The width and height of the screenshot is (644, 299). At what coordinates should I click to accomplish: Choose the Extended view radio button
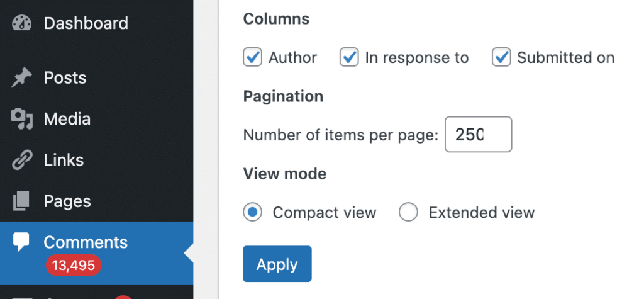point(408,213)
